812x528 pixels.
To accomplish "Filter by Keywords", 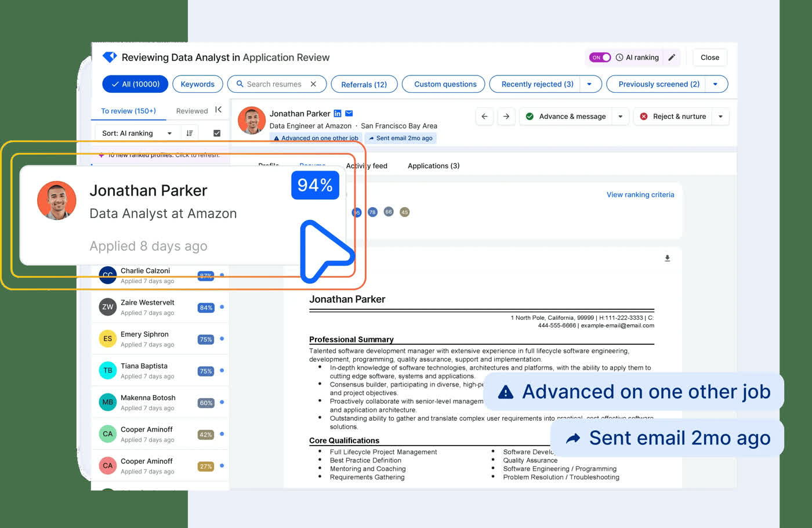I will (x=198, y=84).
